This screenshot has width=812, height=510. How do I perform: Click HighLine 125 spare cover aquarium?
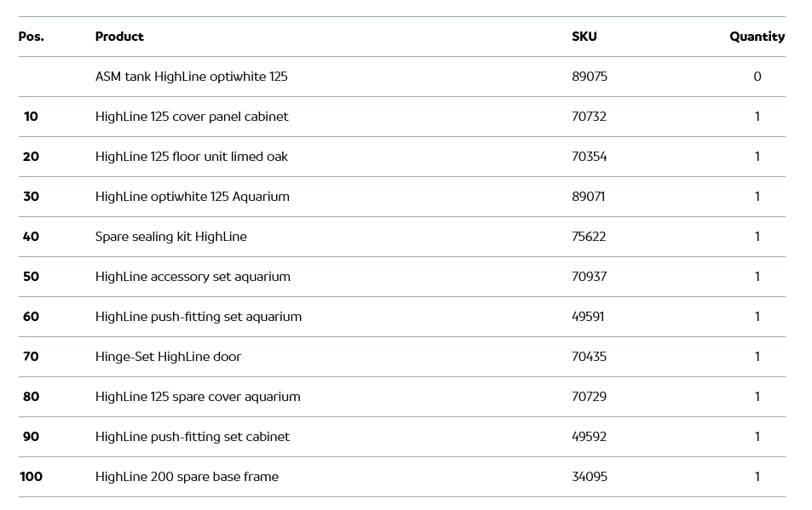[x=198, y=397]
